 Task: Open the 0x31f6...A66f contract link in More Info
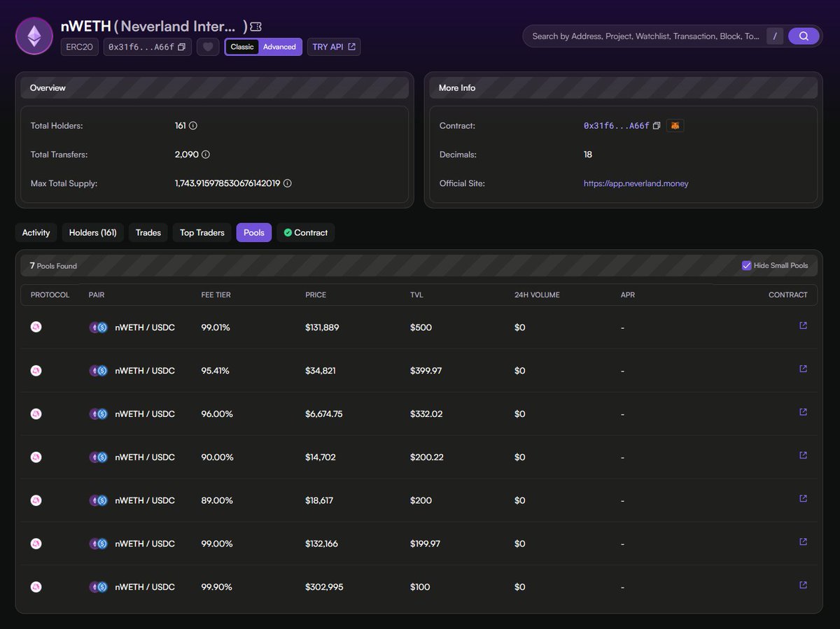click(x=616, y=126)
